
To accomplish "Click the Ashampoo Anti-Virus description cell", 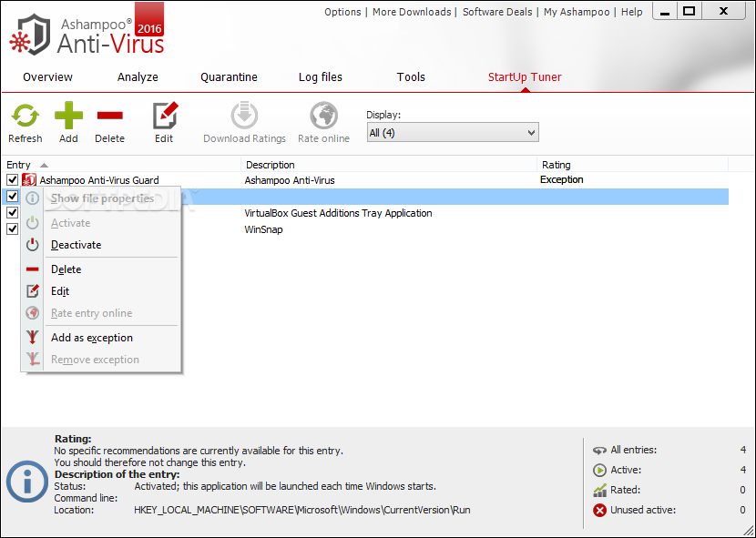I will click(290, 180).
